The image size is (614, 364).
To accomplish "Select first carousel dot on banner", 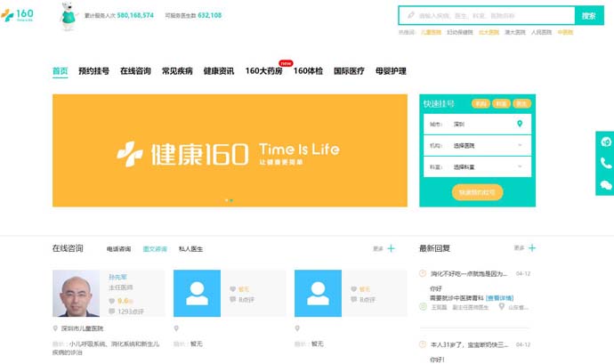I will tap(226, 200).
